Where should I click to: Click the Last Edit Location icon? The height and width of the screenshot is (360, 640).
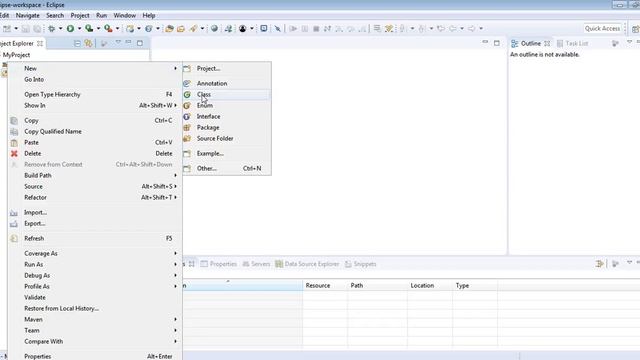pos(441,29)
